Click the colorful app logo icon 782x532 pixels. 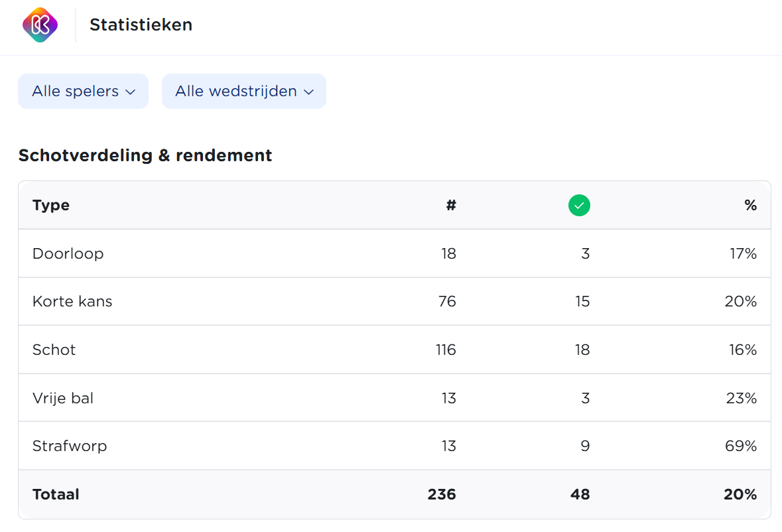point(40,25)
